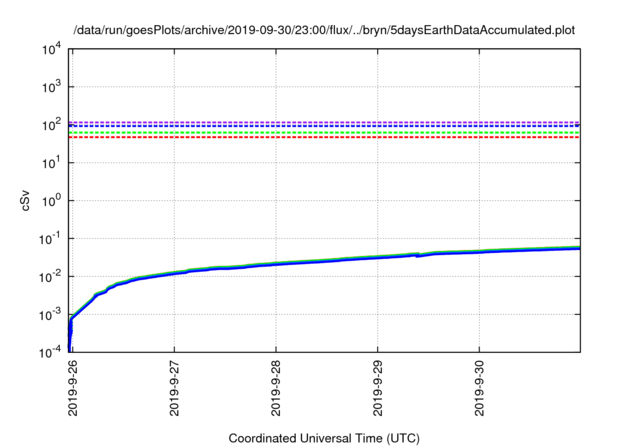Screen dimensions: 640x448
Task: Click the red dashed threshold line
Action: tap(324, 138)
